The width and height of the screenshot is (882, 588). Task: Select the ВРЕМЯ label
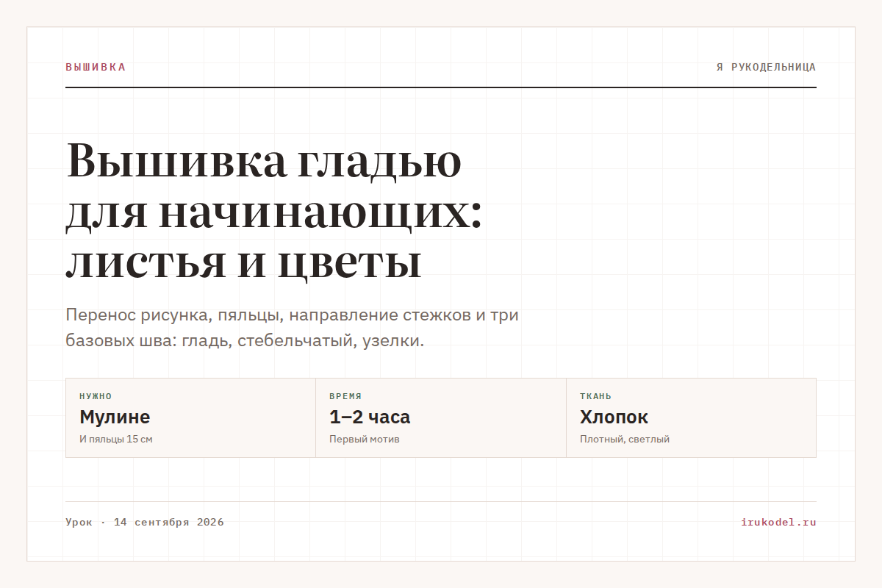pyautogui.click(x=345, y=396)
